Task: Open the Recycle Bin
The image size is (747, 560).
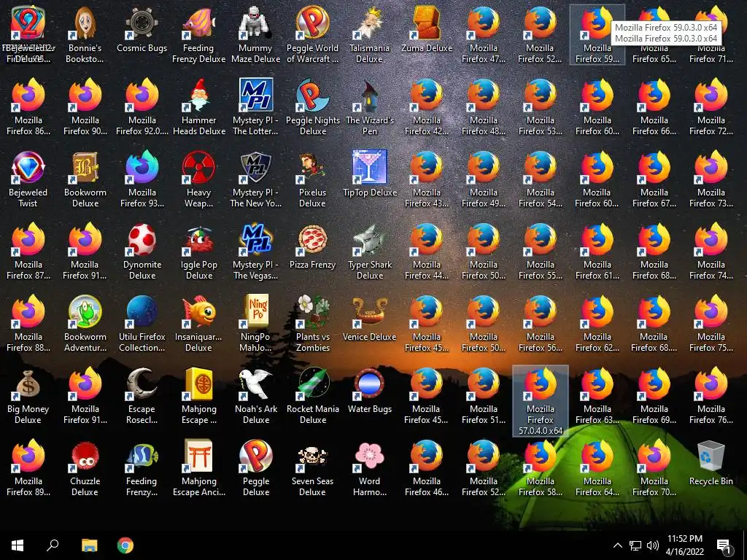Action: point(711,463)
